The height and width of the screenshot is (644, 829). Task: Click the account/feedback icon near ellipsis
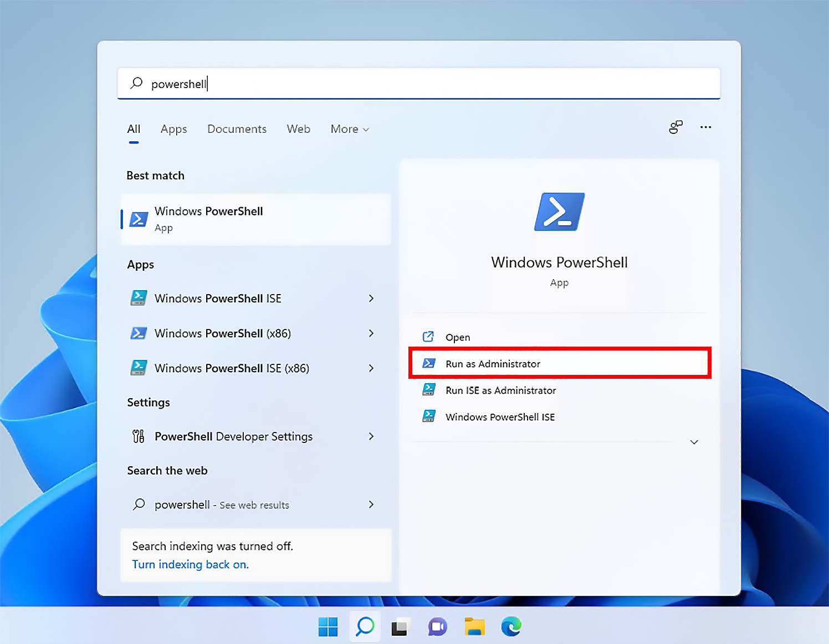(676, 127)
